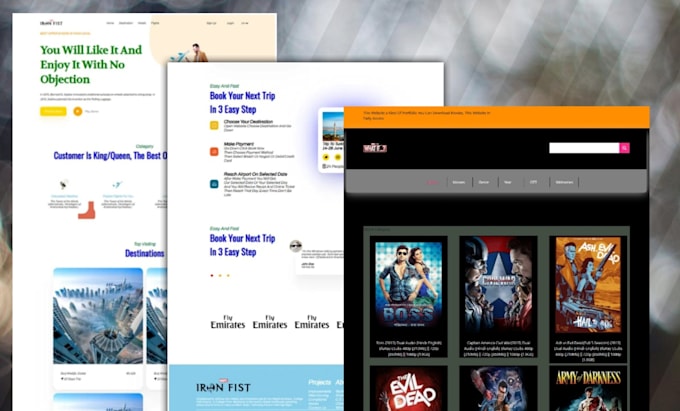Open the Army of Darkness poster
Image resolution: width=680 pixels, height=411 pixels.
[588, 390]
